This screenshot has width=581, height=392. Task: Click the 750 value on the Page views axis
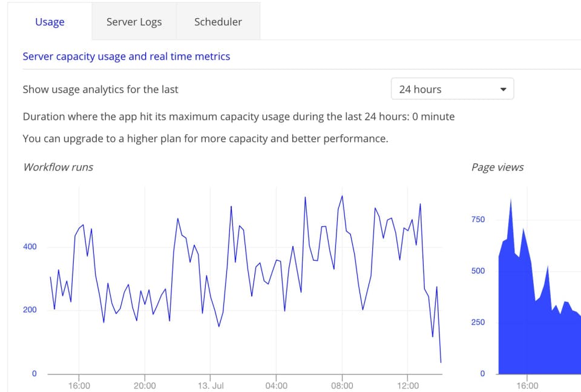[x=478, y=219]
